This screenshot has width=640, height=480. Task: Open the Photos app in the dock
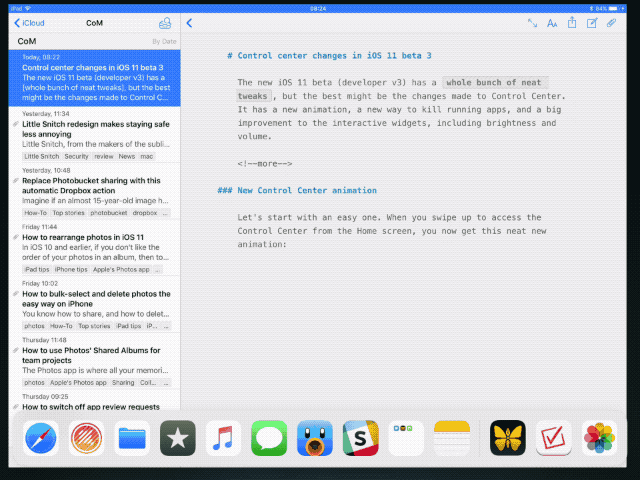click(x=599, y=438)
